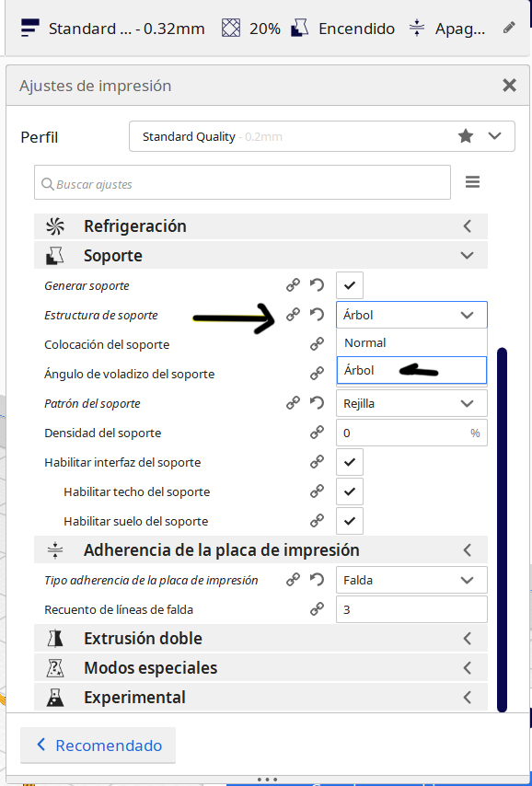The width and height of the screenshot is (532, 786).
Task: Click link icon for Ángulo de voladizo
Action: [317, 374]
